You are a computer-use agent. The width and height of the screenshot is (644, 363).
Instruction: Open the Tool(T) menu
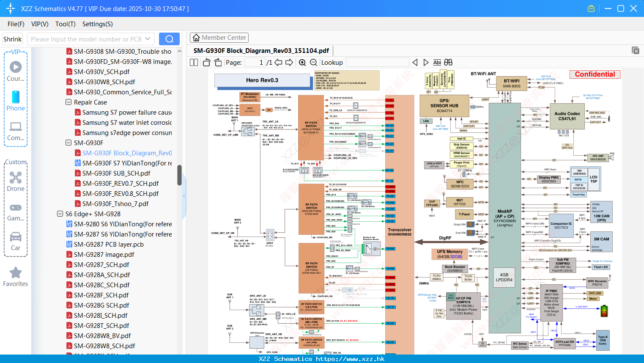click(66, 24)
